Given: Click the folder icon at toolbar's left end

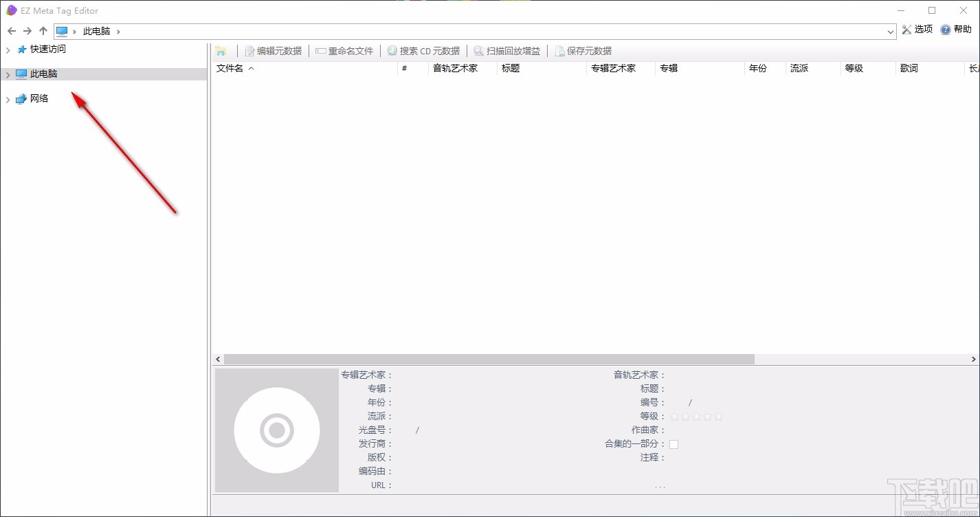Looking at the screenshot, I should (220, 50).
